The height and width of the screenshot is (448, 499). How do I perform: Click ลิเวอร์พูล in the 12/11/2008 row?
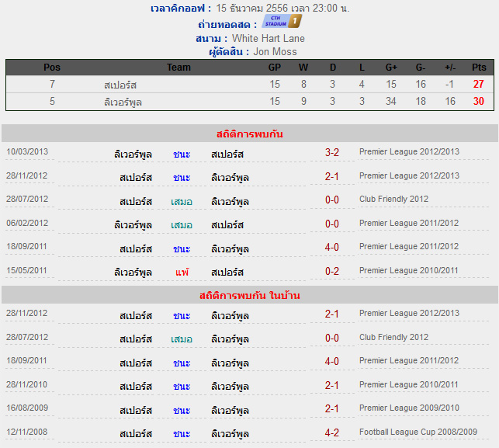[230, 434]
